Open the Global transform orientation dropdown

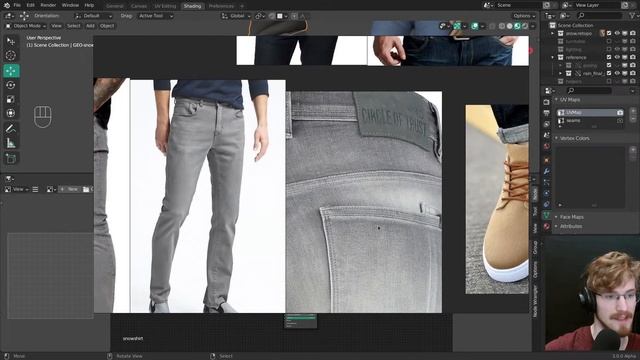(x=236, y=16)
